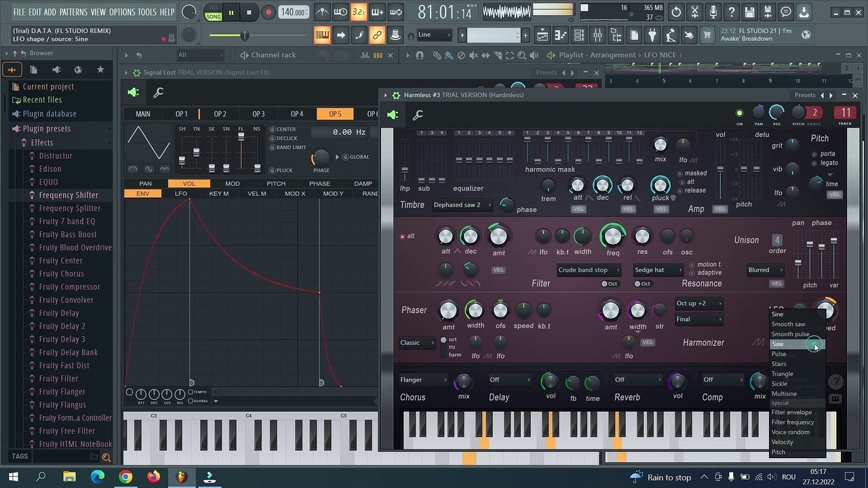The image size is (868, 488).
Task: Save project with the floppy disk icon
Action: (749, 12)
